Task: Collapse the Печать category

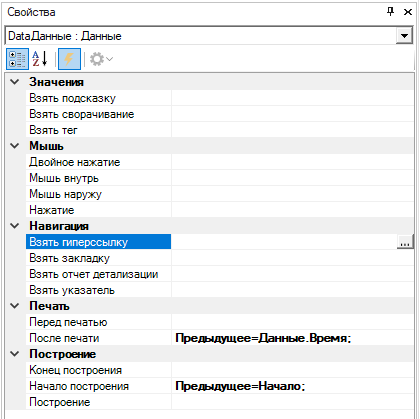Action: click(x=15, y=306)
